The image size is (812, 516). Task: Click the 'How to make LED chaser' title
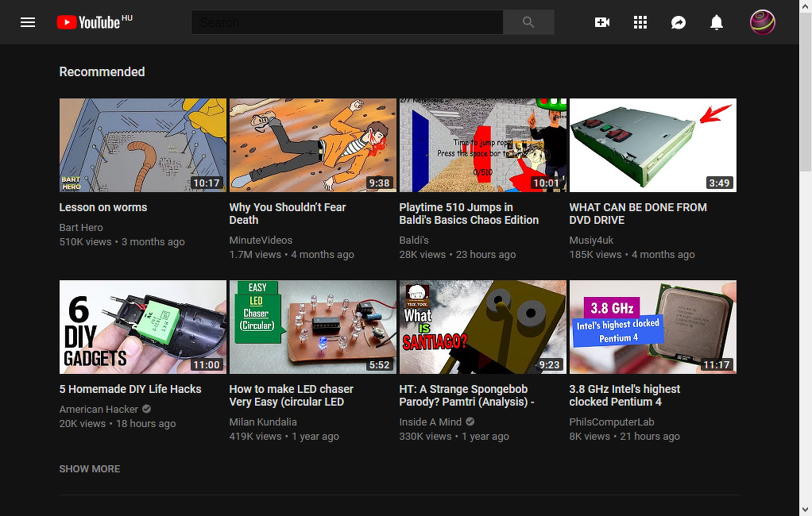pos(291,395)
